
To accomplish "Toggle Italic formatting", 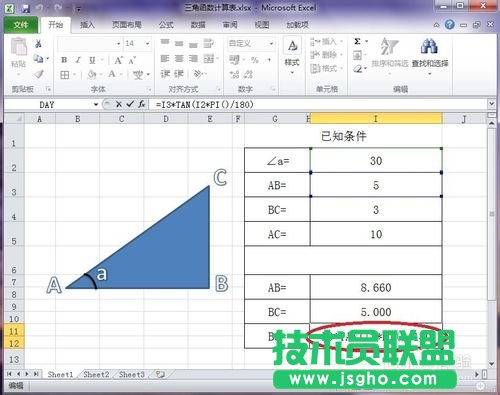I will 78,60.
